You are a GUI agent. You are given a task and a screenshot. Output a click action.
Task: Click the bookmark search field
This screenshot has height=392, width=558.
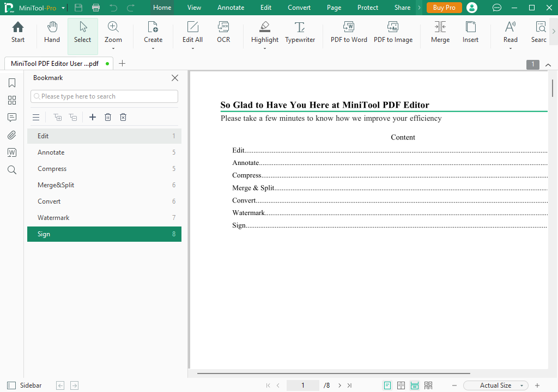pyautogui.click(x=104, y=96)
